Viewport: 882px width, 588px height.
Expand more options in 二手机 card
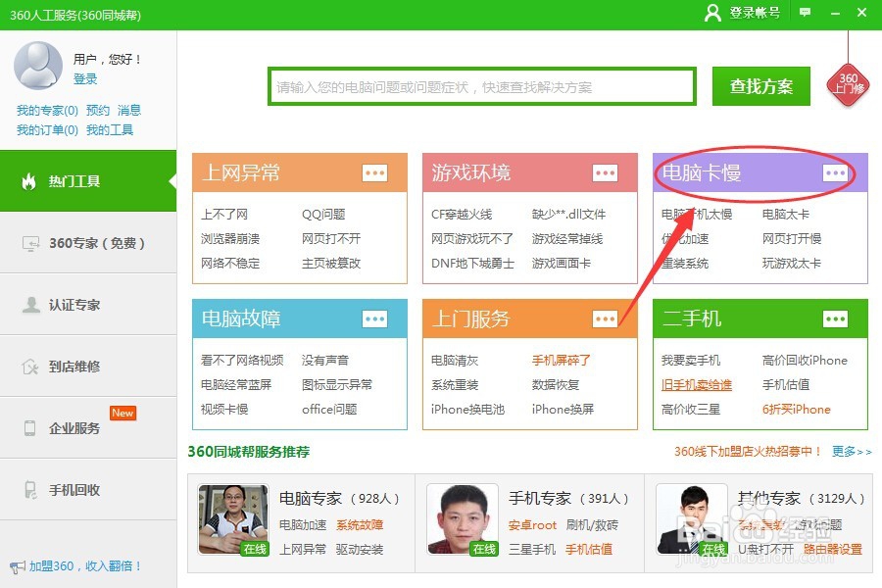click(835, 319)
